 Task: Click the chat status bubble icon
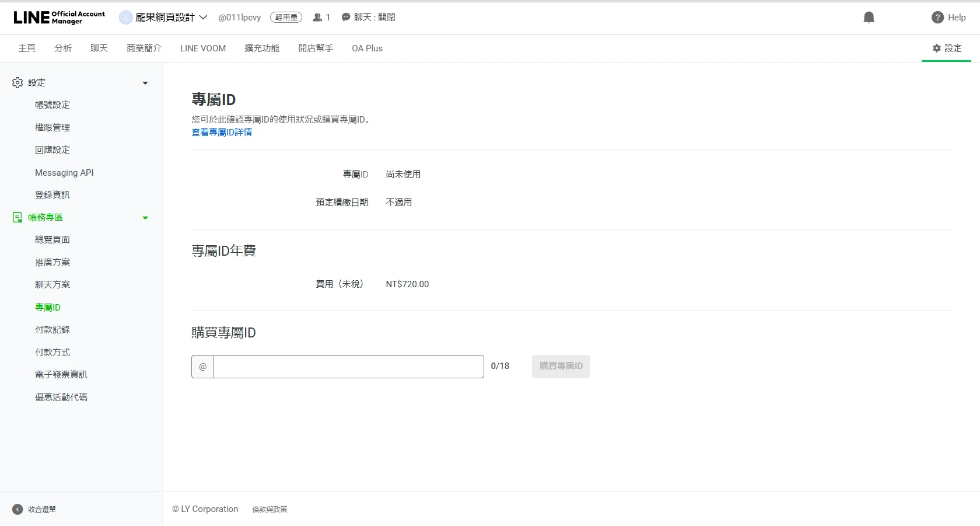pos(346,18)
